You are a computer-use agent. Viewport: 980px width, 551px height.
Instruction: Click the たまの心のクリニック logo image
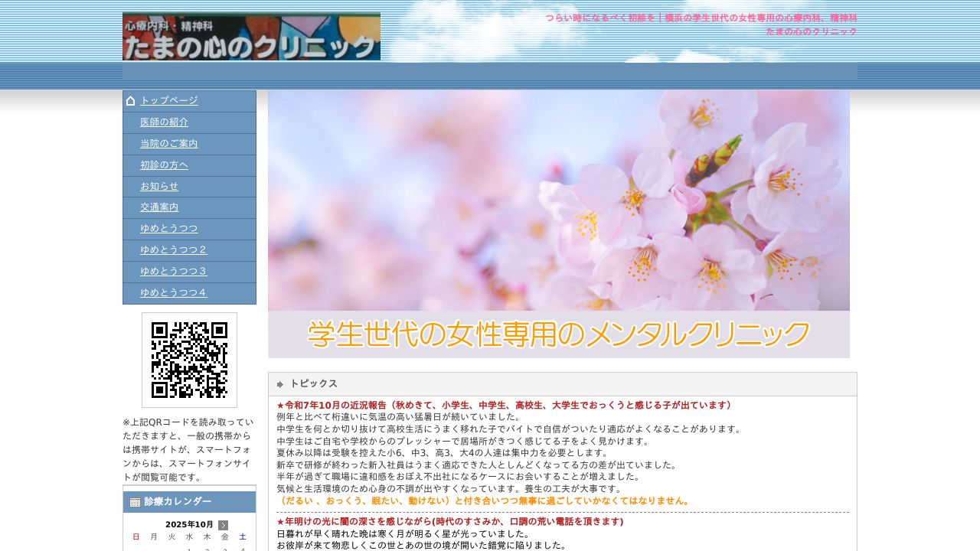[251, 36]
